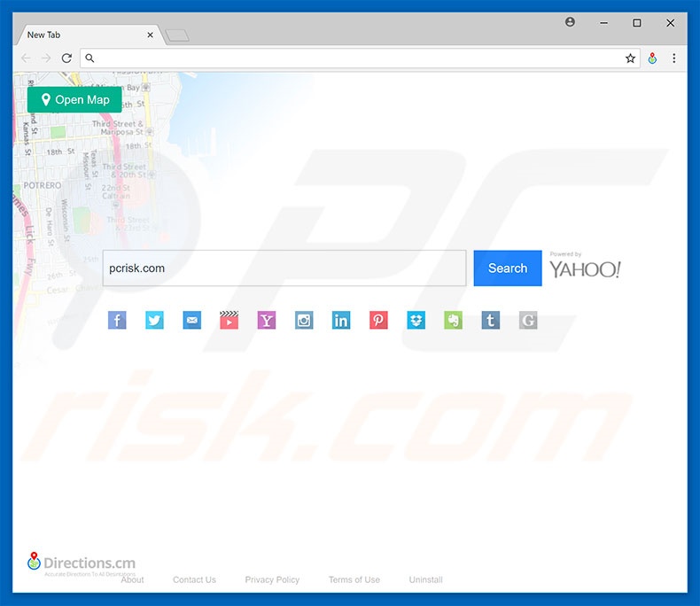The image size is (700, 606).
Task: Open the Evernote shortcut icon
Action: (x=453, y=321)
